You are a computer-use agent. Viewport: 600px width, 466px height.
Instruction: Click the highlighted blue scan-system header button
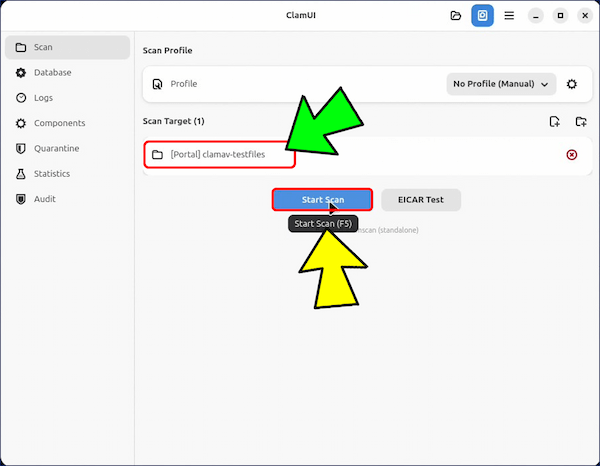click(482, 16)
